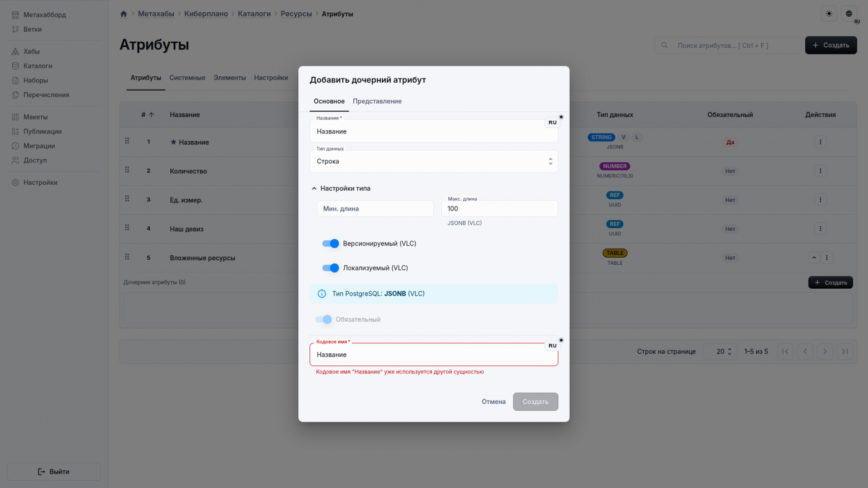The width and height of the screenshot is (868, 488).
Task: Open the language globe menu top right
Action: click(x=849, y=13)
